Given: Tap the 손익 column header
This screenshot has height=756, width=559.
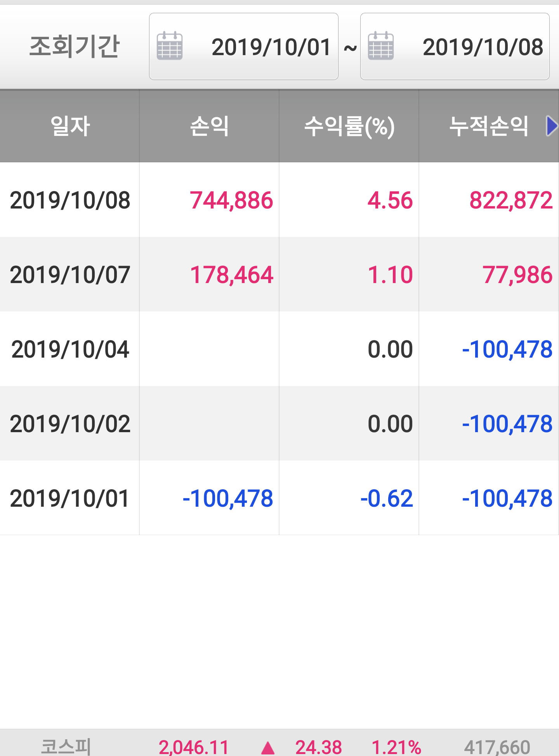Looking at the screenshot, I should tap(209, 126).
